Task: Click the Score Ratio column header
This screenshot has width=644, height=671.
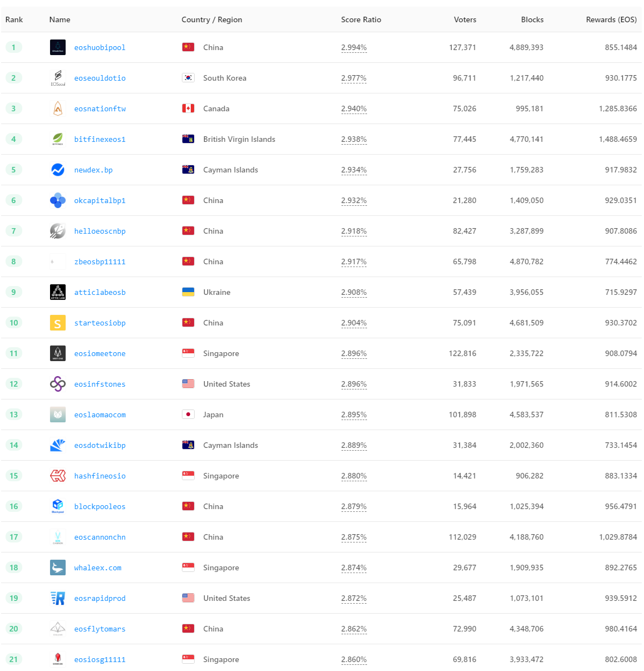Action: click(361, 19)
